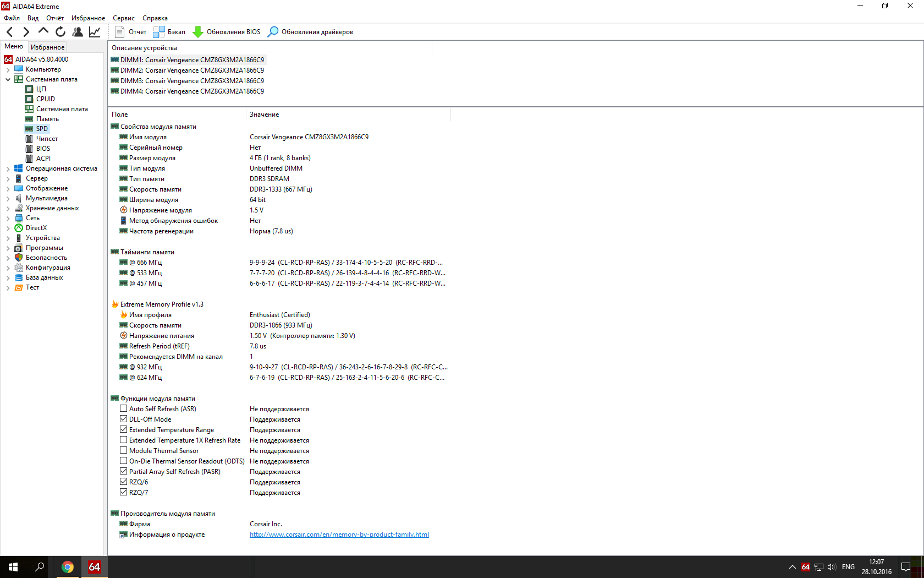Click Обновления драйверов toolbar button
Screen dimensions: 924x578
pyautogui.click(x=311, y=32)
